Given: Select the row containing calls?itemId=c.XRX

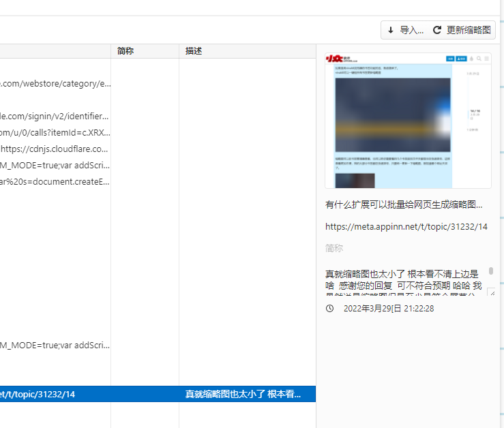Looking at the screenshot, I should (55, 133).
